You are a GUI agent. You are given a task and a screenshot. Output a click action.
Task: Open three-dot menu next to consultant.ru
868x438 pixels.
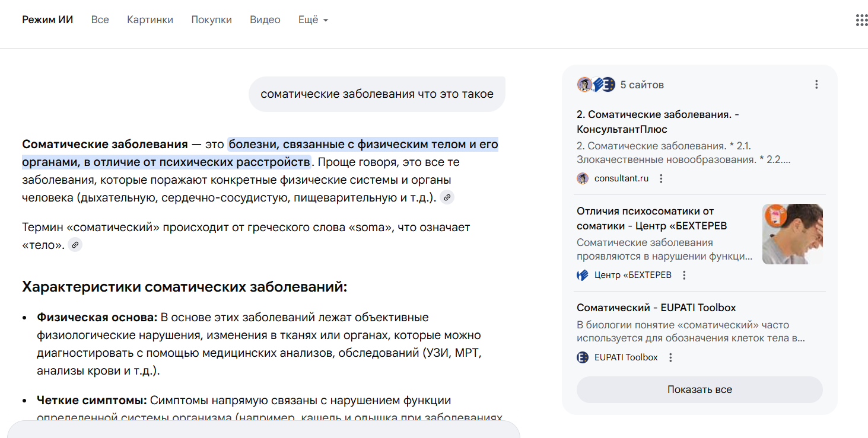click(662, 178)
